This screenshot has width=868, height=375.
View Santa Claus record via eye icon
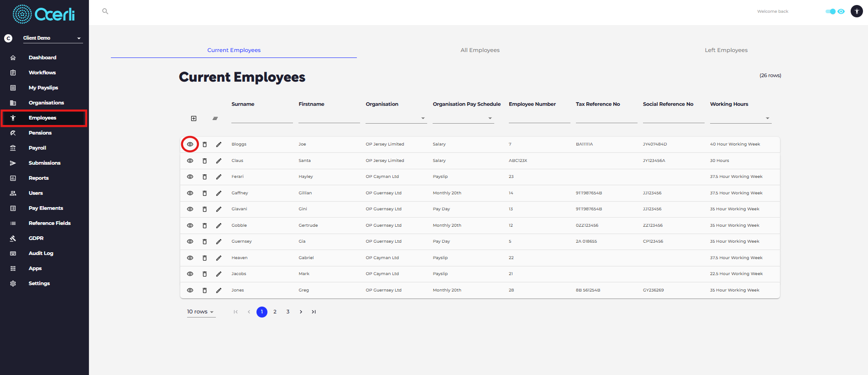click(x=190, y=161)
